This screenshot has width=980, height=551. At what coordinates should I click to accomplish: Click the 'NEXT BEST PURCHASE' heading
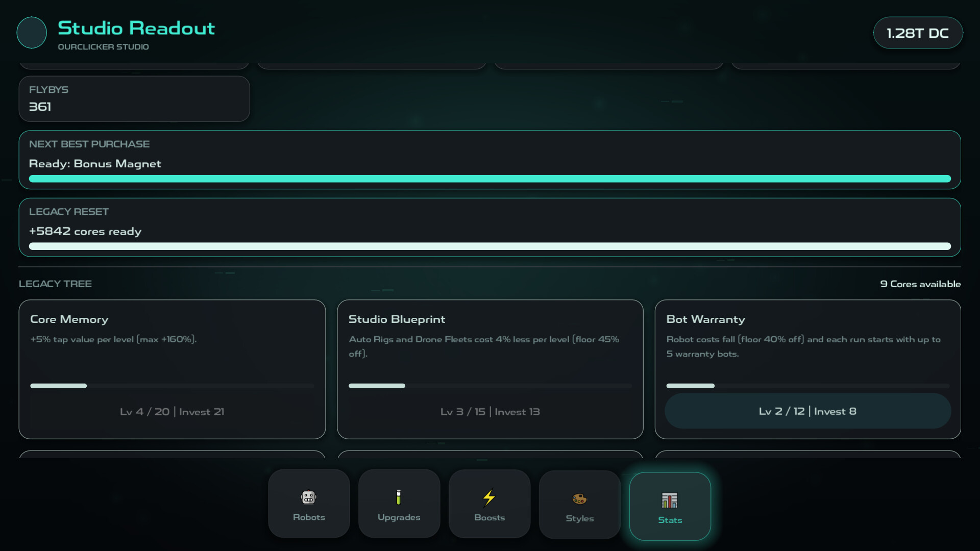coord(89,144)
